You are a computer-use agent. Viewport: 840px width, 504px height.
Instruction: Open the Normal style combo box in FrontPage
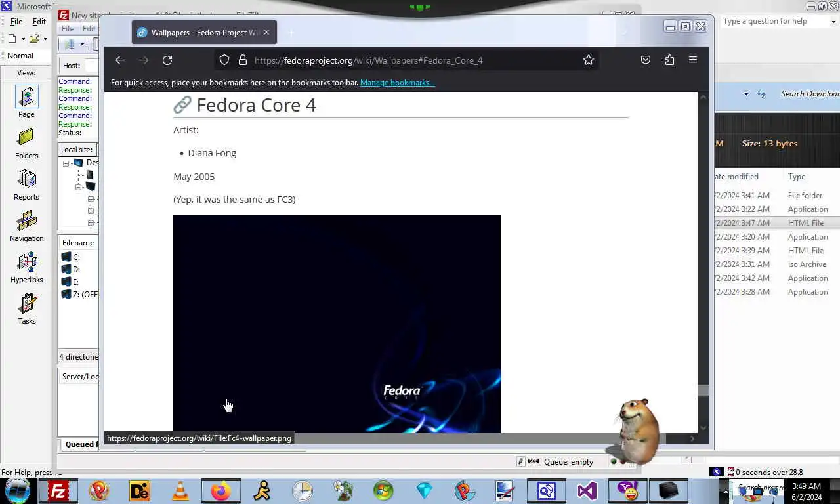(28, 56)
